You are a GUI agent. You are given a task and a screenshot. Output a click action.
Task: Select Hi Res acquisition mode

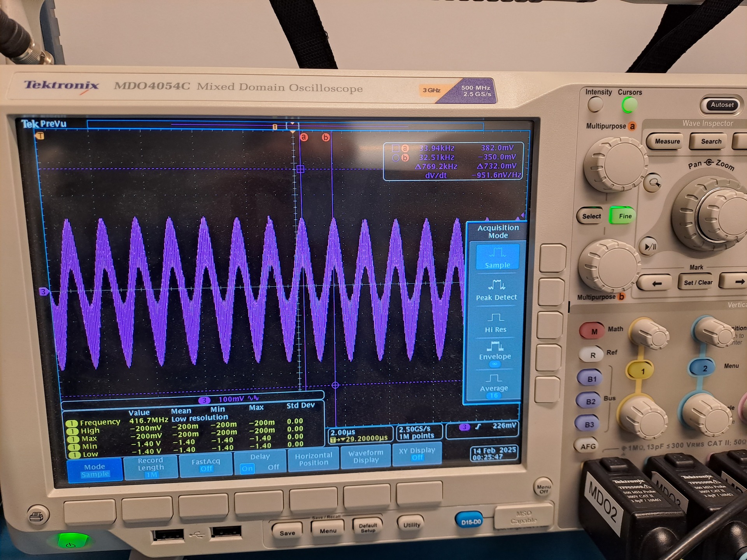495,323
